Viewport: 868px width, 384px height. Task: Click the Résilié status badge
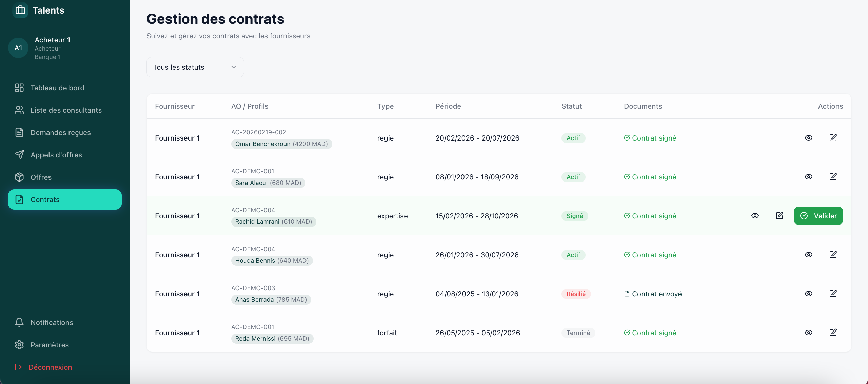pyautogui.click(x=576, y=294)
